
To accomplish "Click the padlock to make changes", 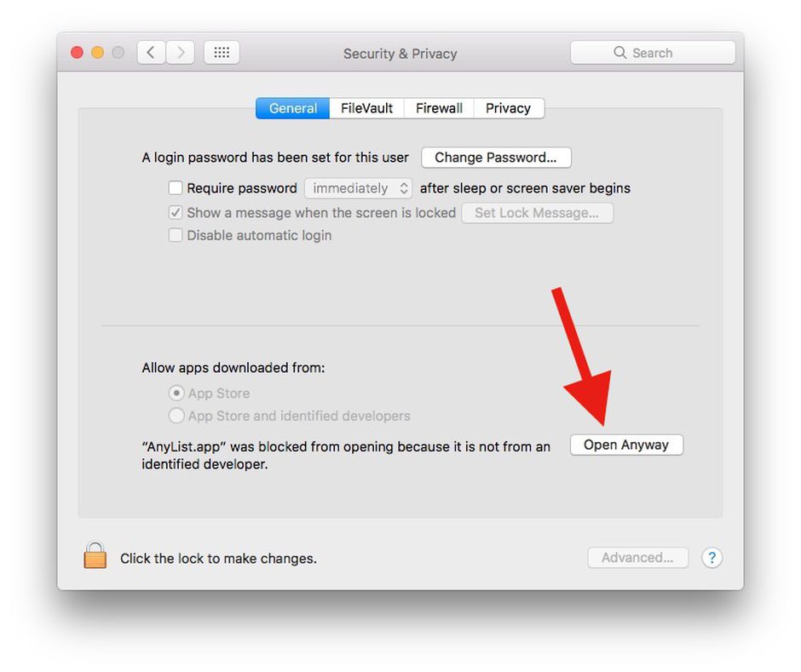I will click(x=95, y=555).
